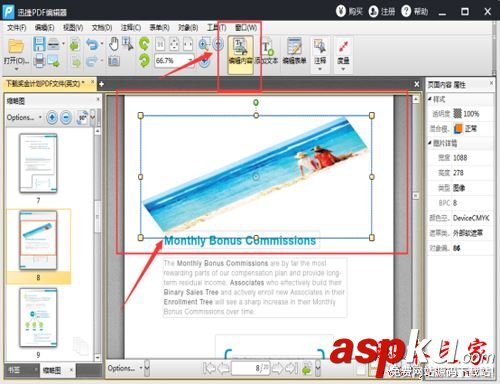Click the Snapshot camera tool
The image size is (500, 384).
[x=114, y=61]
